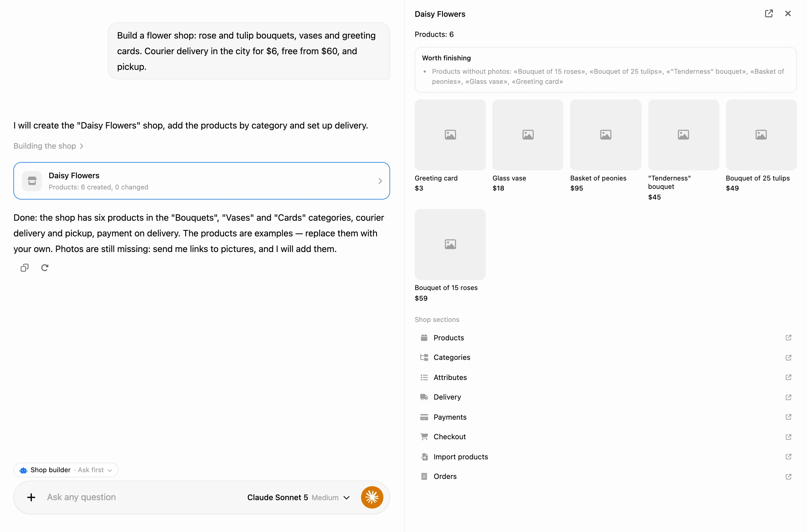Click the Daisy Flowers panel title
This screenshot has width=807, height=532.
click(x=440, y=14)
